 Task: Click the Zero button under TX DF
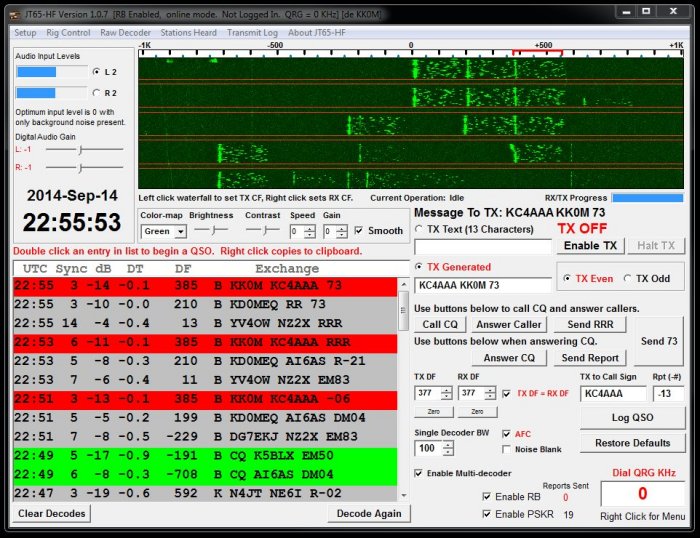(434, 411)
